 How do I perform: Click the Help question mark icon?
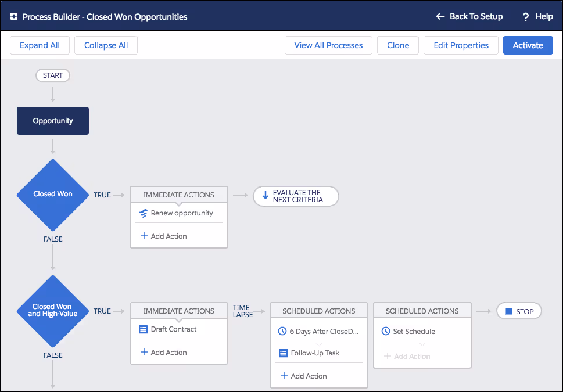[526, 17]
